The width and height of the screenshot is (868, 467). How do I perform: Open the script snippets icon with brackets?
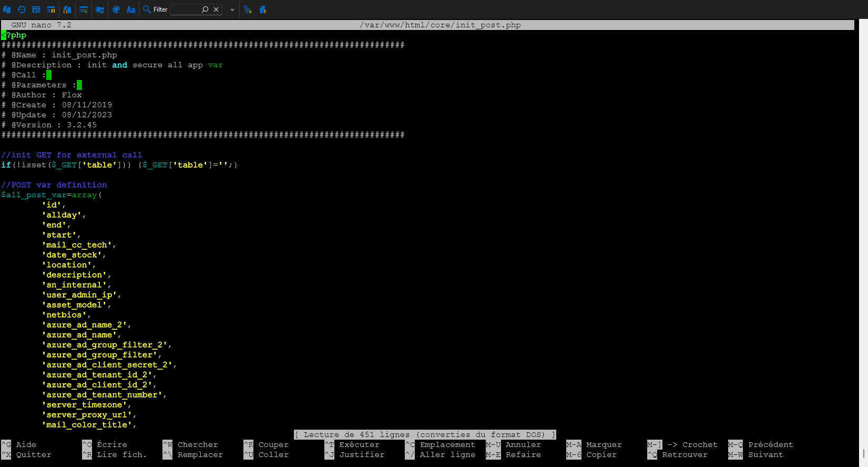click(67, 9)
